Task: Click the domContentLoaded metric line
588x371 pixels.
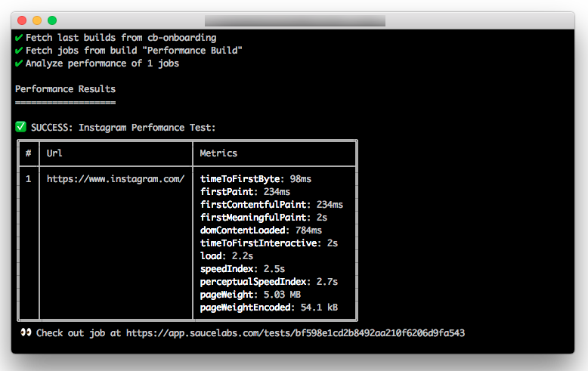Action: pyautogui.click(x=261, y=230)
